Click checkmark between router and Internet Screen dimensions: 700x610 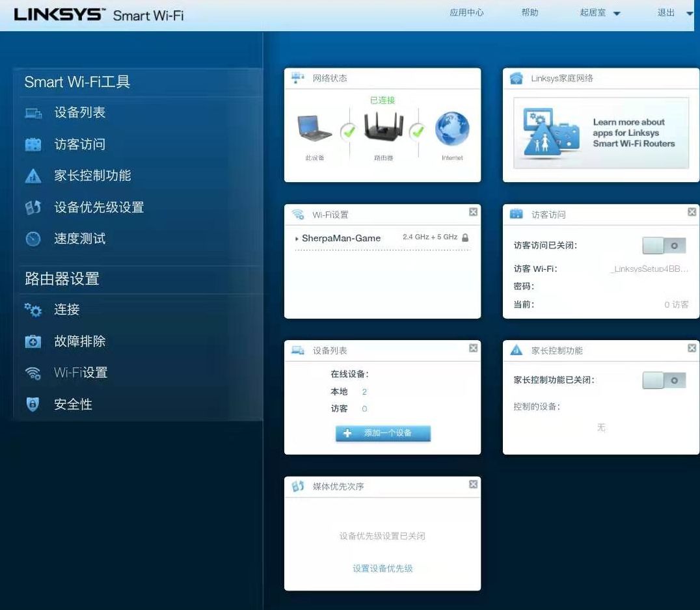[x=418, y=131]
